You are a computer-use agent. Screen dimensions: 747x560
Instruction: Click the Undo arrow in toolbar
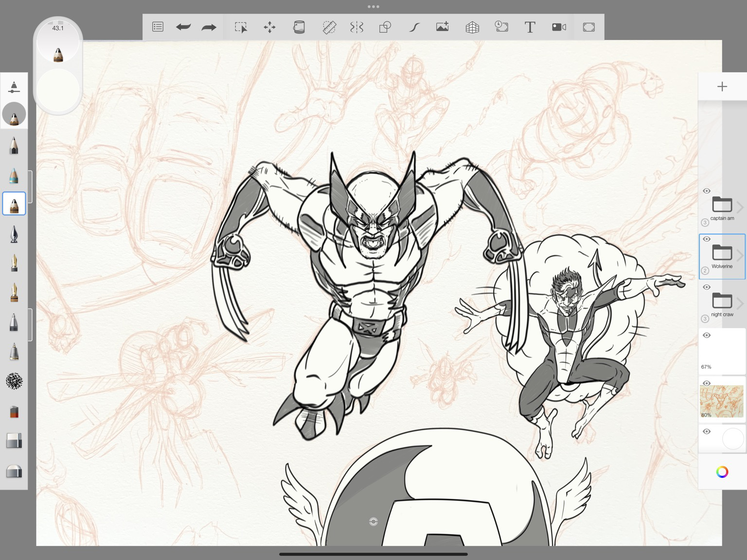183,27
